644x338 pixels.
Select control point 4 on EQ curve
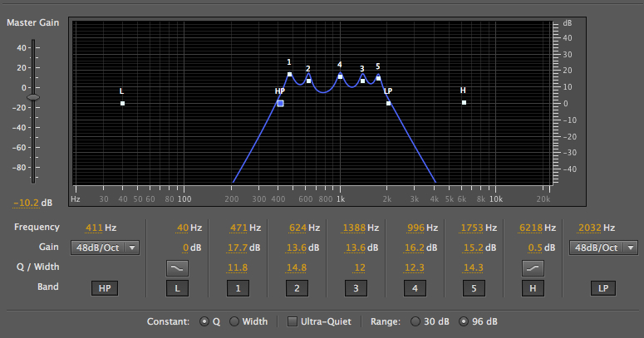(340, 76)
